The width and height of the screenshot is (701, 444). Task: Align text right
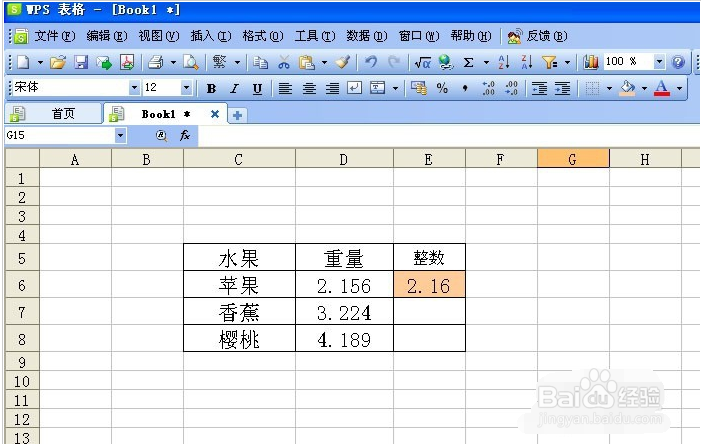(332, 89)
